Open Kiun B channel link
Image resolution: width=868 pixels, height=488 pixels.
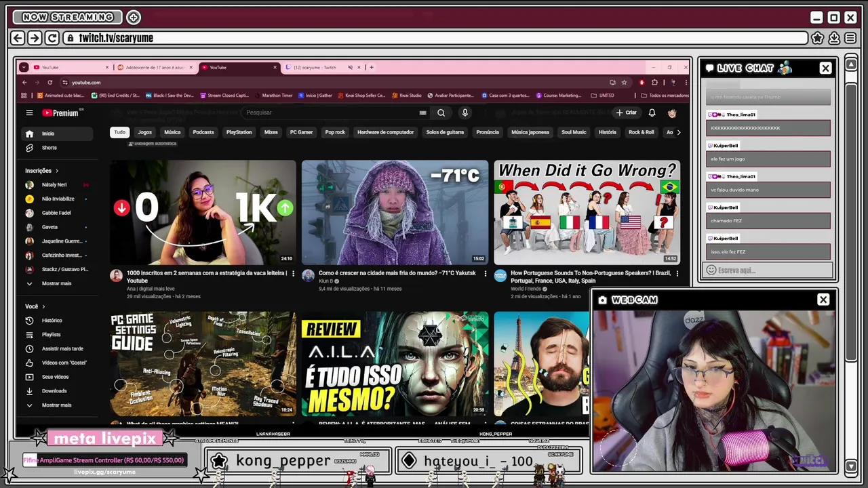click(x=326, y=281)
